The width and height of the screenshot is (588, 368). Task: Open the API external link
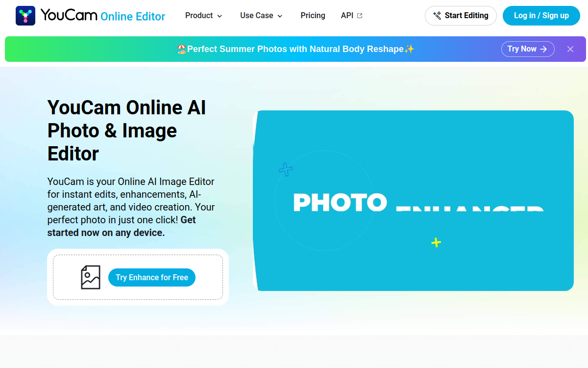[x=352, y=16]
